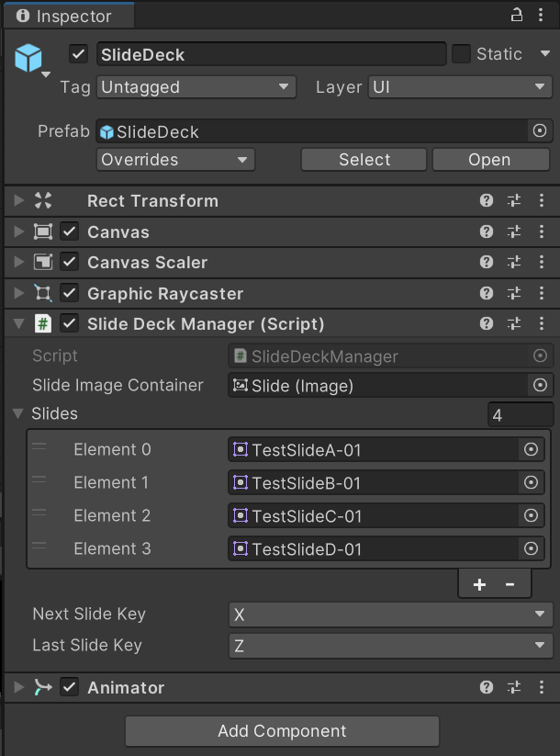The image size is (560, 756).
Task: Enable the Static checkbox
Action: pos(461,54)
